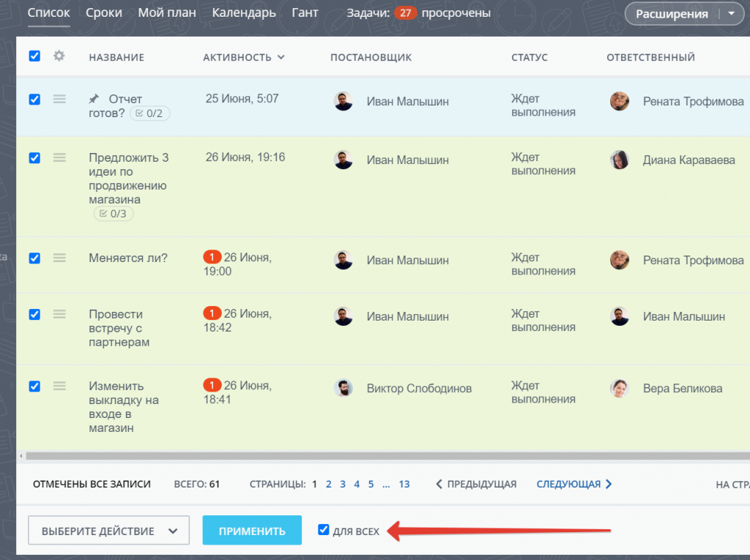Switch to the Календарь tab
This screenshot has height=560, width=750.
[x=244, y=13]
